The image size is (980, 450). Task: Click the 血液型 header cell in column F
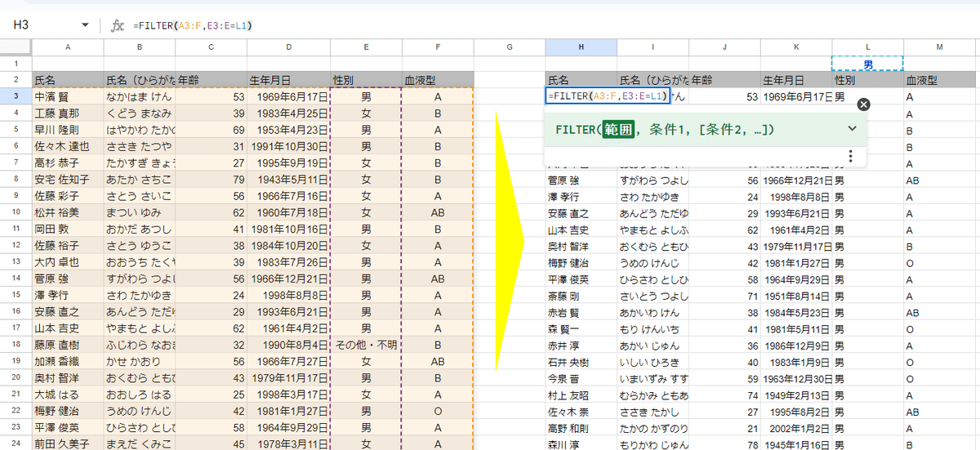[438, 80]
